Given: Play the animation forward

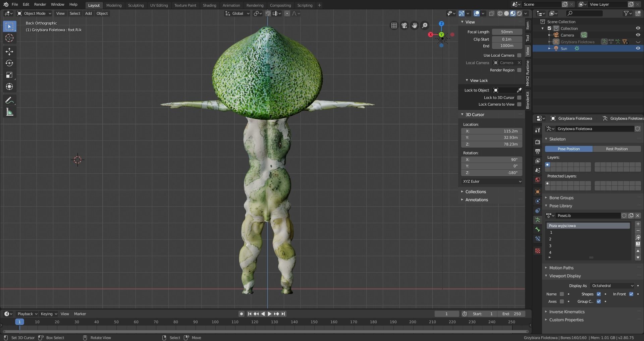Looking at the screenshot, I should tap(270, 314).
